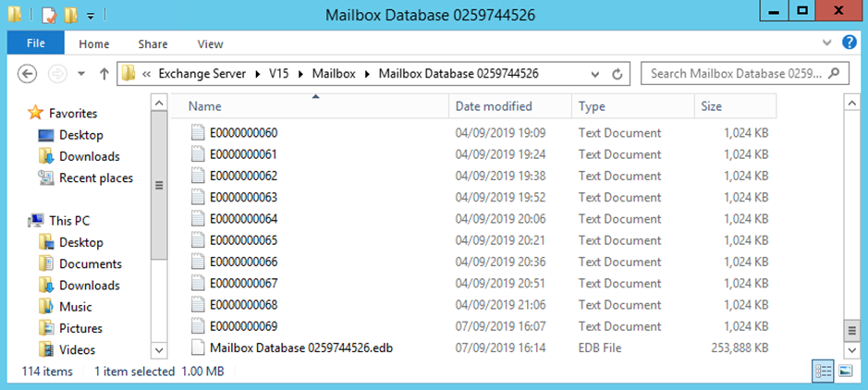
Task: Open Desktop under This PC
Action: coord(80,242)
